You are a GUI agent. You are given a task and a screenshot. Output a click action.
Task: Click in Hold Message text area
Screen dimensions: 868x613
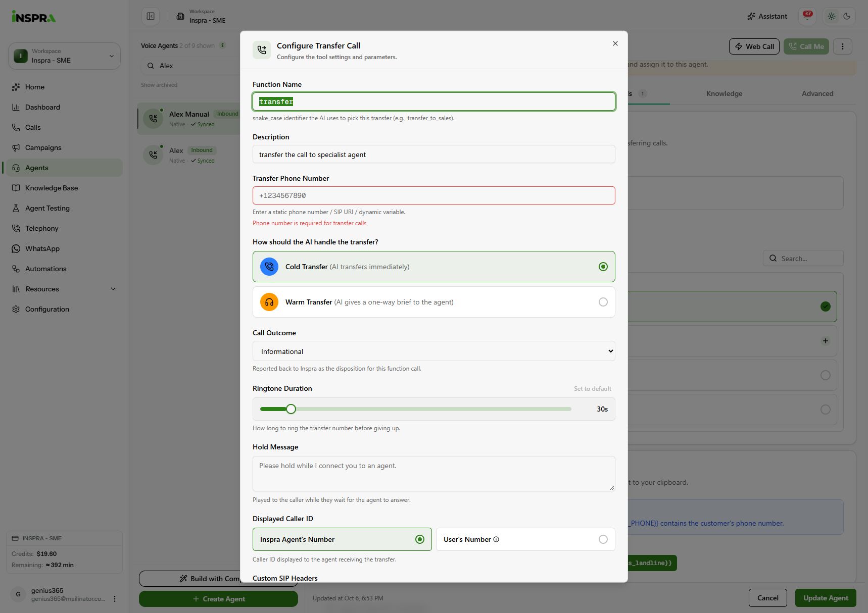tap(434, 474)
